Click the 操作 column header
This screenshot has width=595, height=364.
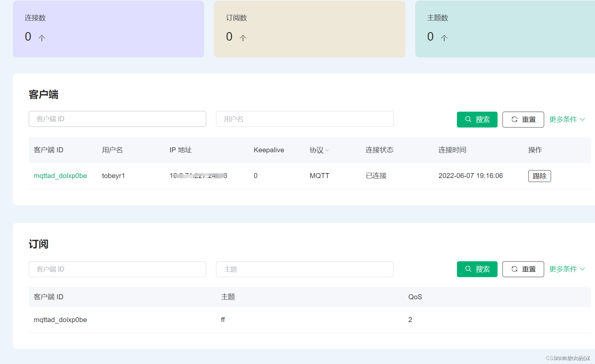(535, 150)
